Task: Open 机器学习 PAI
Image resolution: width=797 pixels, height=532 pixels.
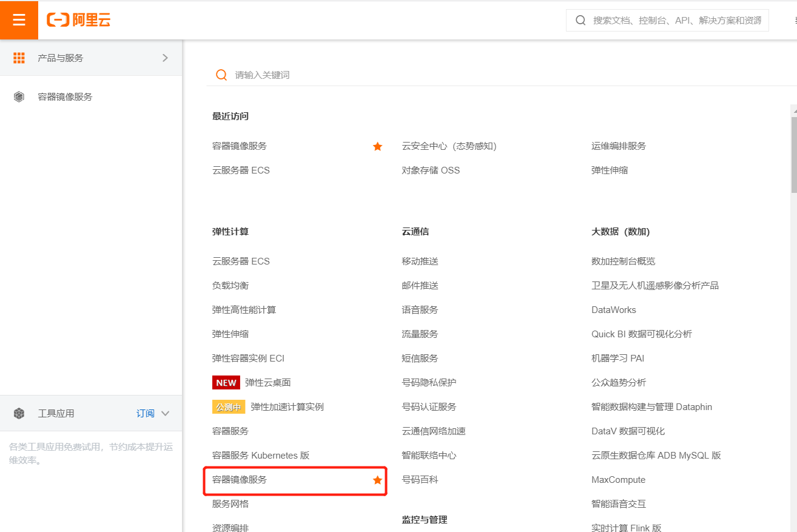Action: point(618,359)
